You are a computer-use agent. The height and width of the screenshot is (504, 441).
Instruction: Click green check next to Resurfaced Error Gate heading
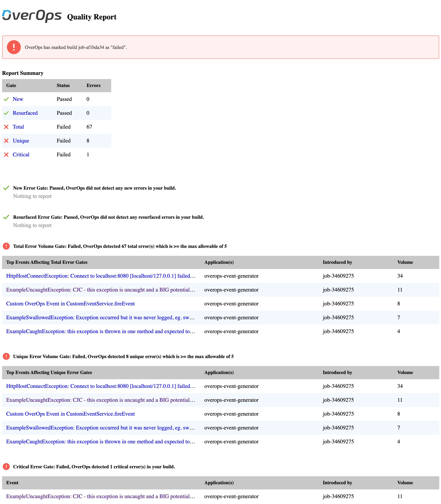(x=6, y=217)
